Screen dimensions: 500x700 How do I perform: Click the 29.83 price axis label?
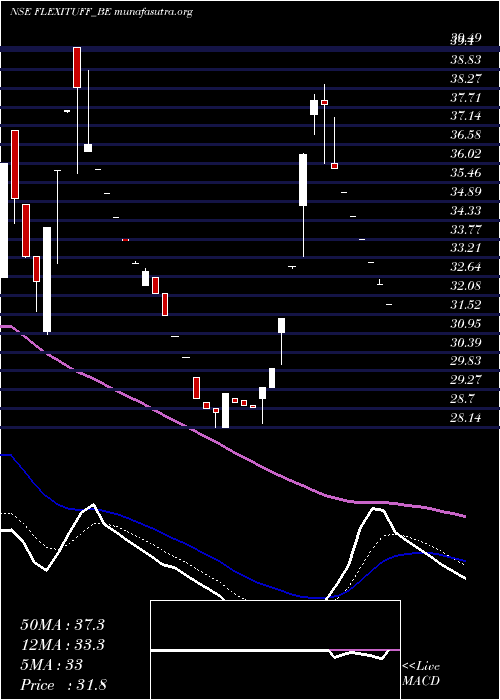point(466,361)
